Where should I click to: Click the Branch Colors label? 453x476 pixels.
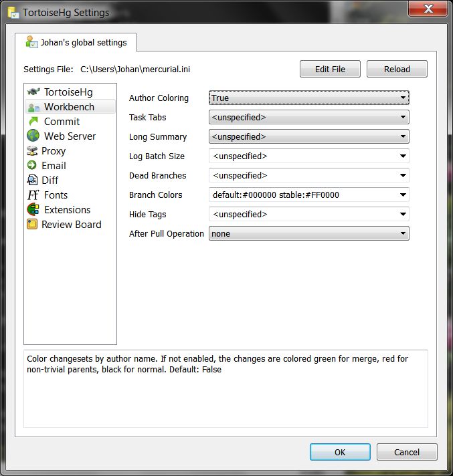155,195
